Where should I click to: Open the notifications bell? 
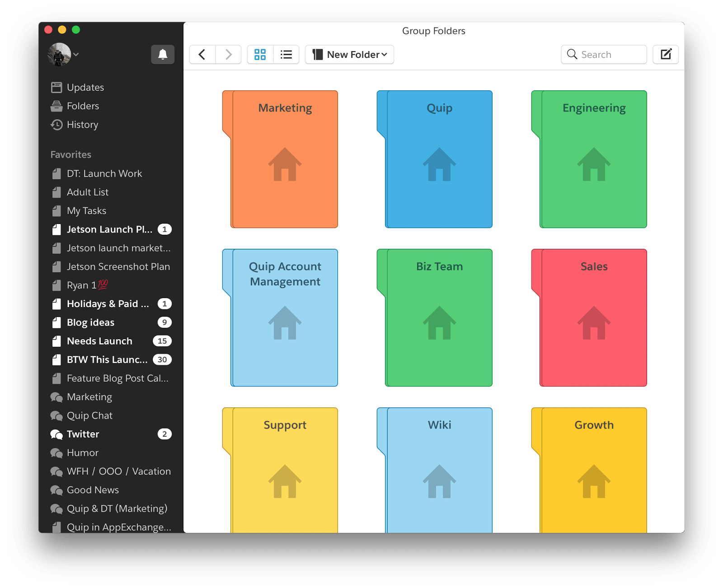click(163, 55)
